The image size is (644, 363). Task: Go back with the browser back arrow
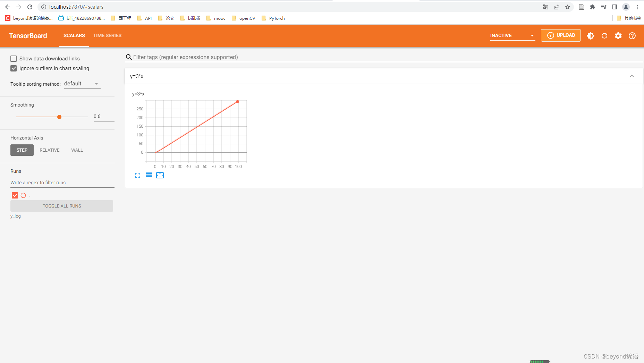[x=8, y=7]
